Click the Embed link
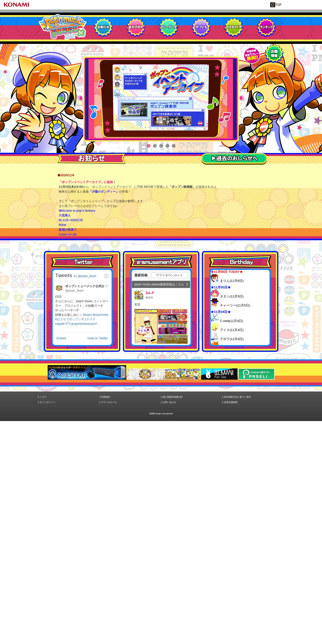The image size is (322, 644). pos(61,338)
